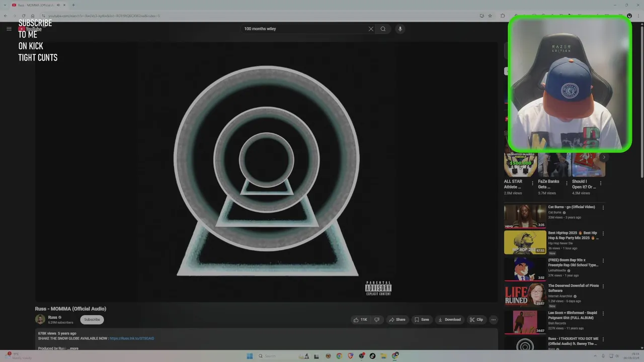Viewport: 644px width, 362px height.
Task: Expand the description with ...more
Action: click(x=73, y=348)
